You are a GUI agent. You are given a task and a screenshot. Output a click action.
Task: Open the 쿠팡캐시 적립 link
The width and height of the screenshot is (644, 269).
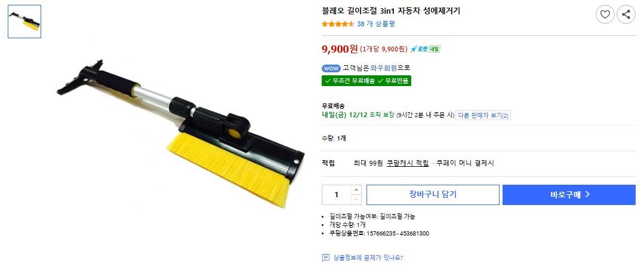408,163
